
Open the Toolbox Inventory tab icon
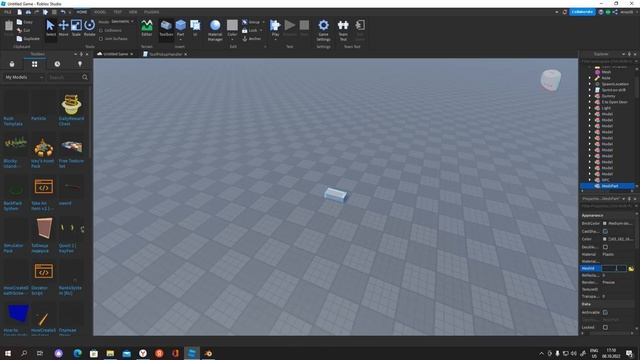35,64
